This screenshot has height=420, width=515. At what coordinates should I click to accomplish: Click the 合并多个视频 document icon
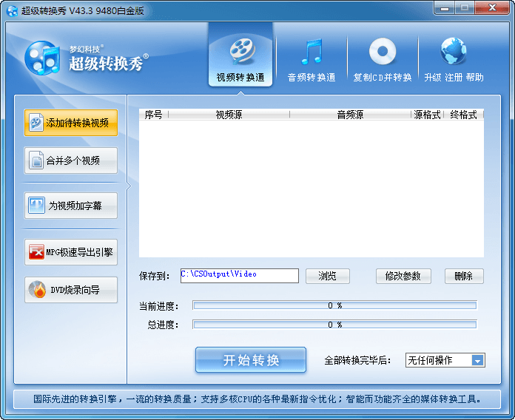click(36, 160)
